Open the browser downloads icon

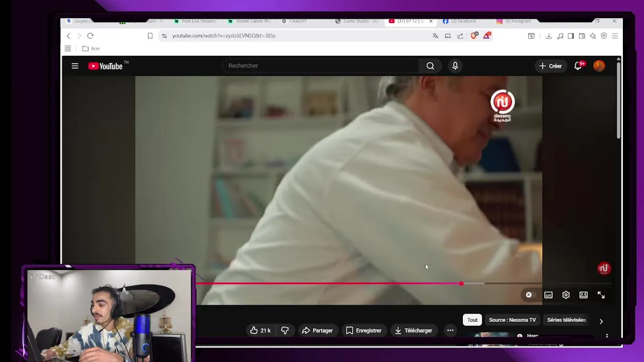(x=548, y=36)
